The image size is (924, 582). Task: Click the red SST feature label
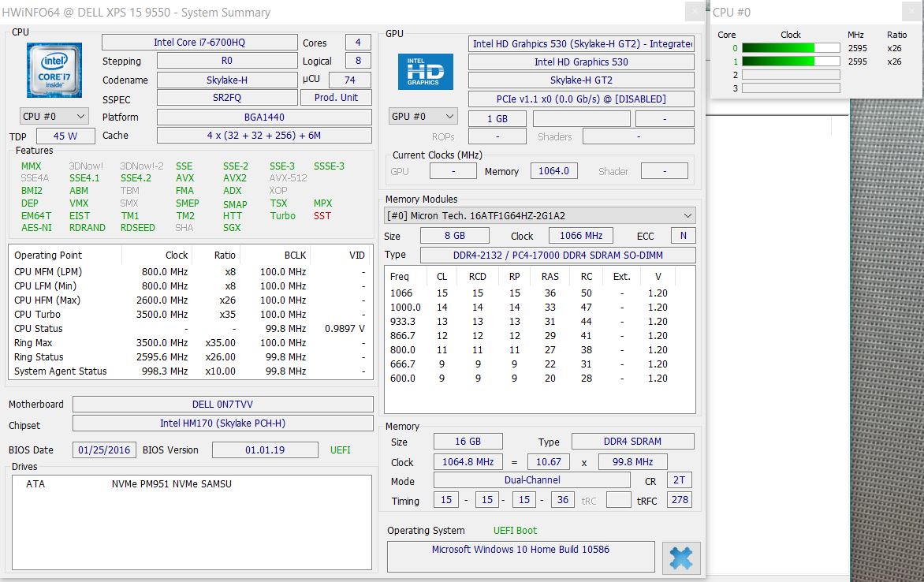pyautogui.click(x=322, y=216)
